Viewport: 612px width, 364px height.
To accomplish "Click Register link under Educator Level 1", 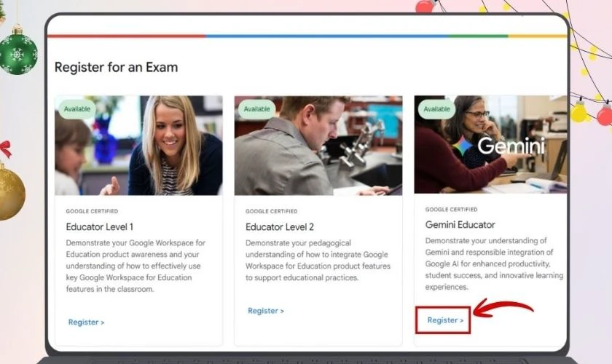I will pos(86,323).
